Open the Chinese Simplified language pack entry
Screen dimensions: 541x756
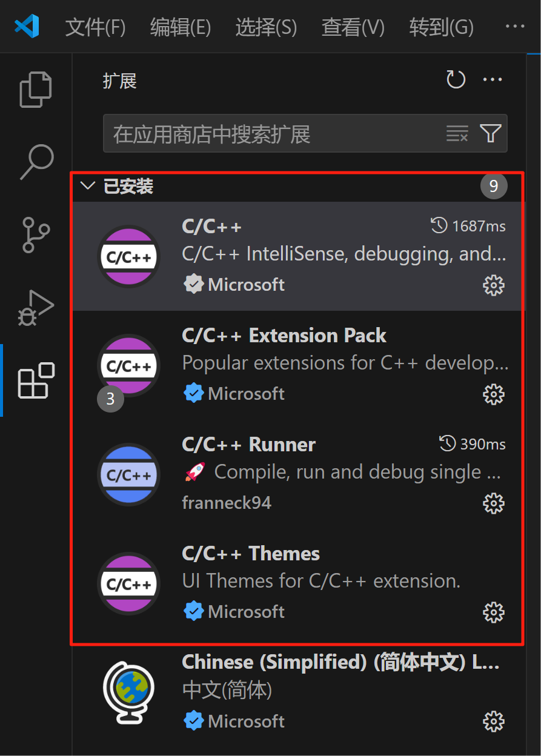coord(303,691)
